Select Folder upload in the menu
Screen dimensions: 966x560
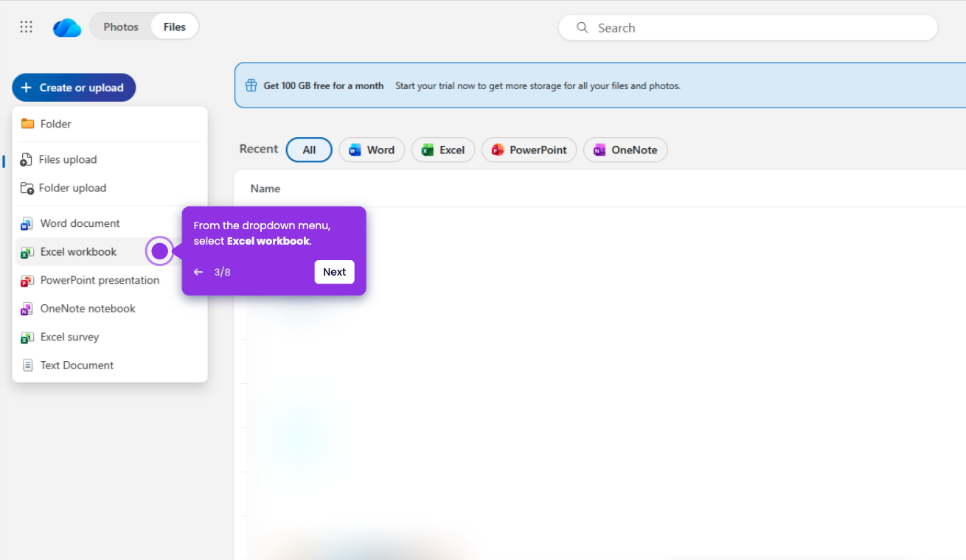[x=110, y=189]
